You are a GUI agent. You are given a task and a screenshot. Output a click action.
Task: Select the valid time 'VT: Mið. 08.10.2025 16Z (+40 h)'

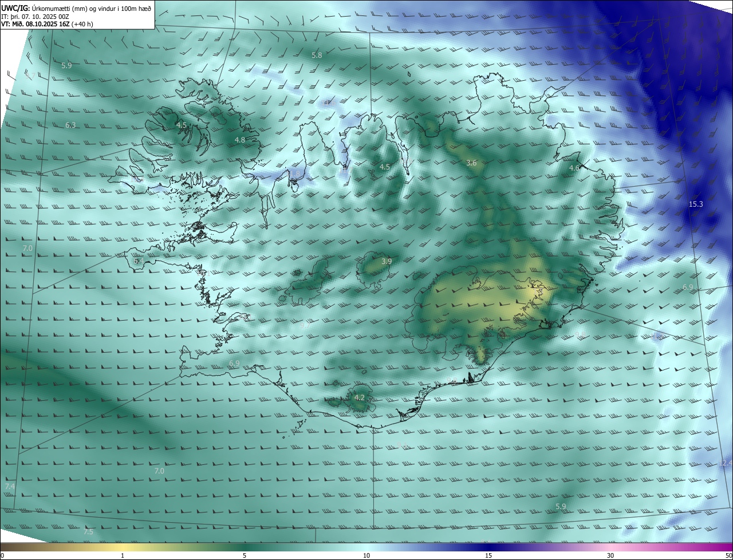pos(47,24)
